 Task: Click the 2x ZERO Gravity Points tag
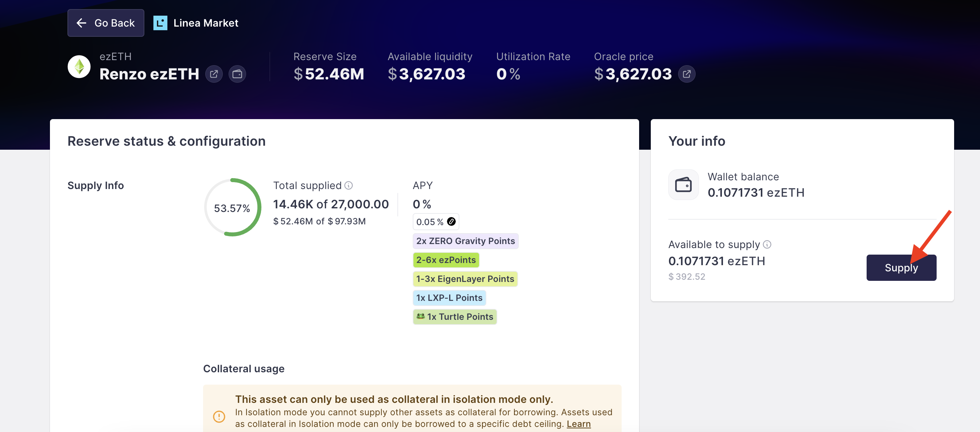(465, 241)
